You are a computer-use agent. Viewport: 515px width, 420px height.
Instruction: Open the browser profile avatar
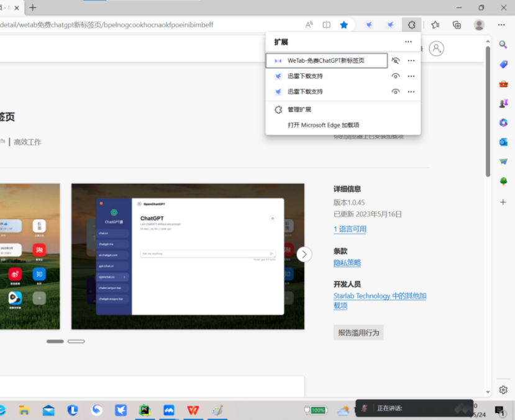click(479, 25)
